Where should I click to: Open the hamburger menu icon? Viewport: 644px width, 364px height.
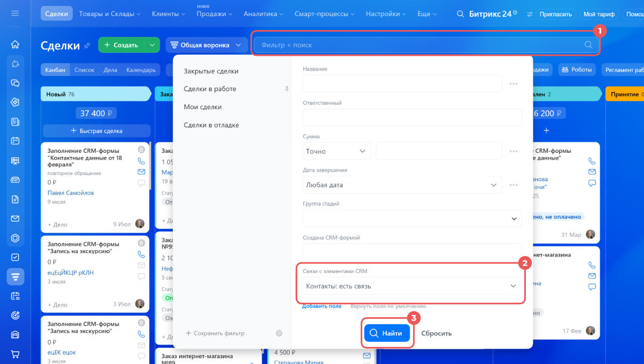pos(15,14)
